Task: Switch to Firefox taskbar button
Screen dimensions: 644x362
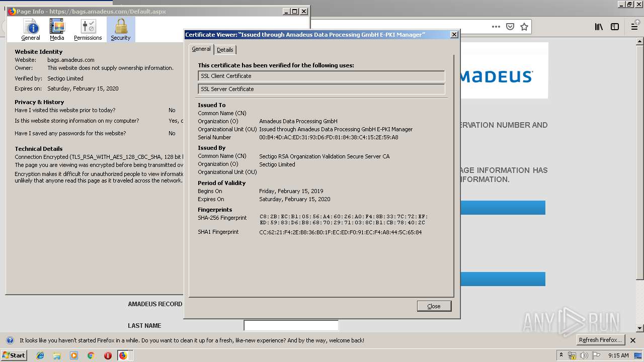Action: pyautogui.click(x=123, y=355)
